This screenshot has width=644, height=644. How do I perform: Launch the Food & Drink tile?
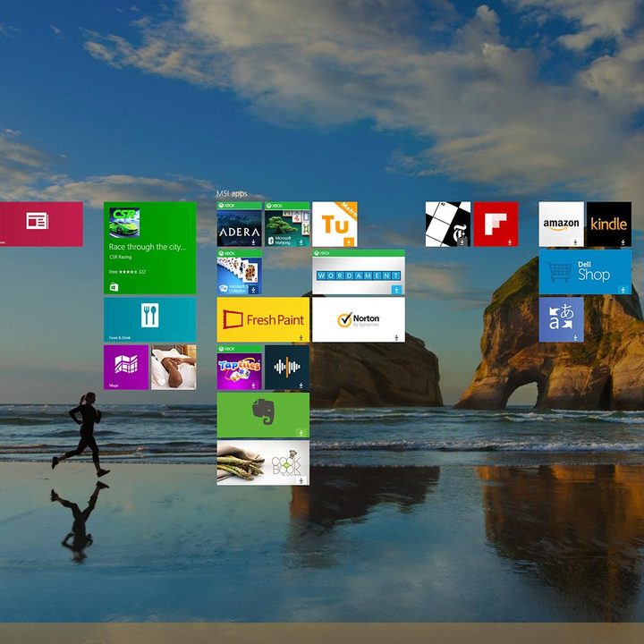(x=150, y=319)
